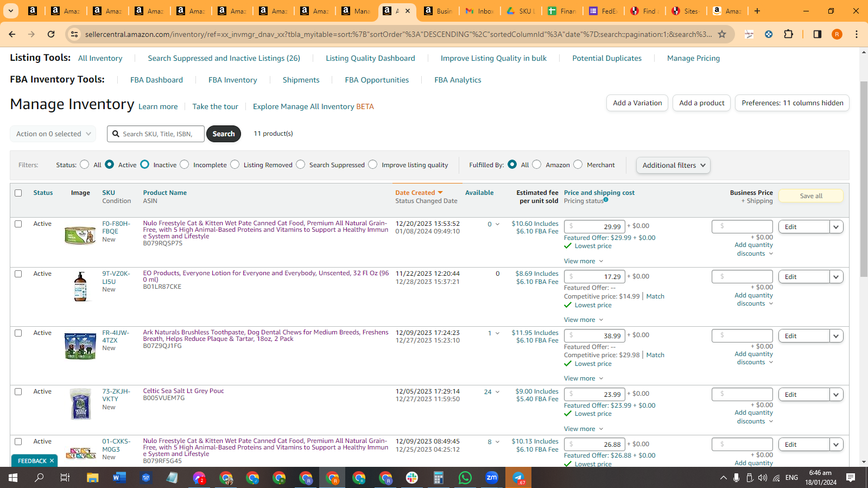Screen dimensions: 868x488
Task: Expand available quantity 24 chevron for Celtic Sea Salt
Action: tap(497, 392)
